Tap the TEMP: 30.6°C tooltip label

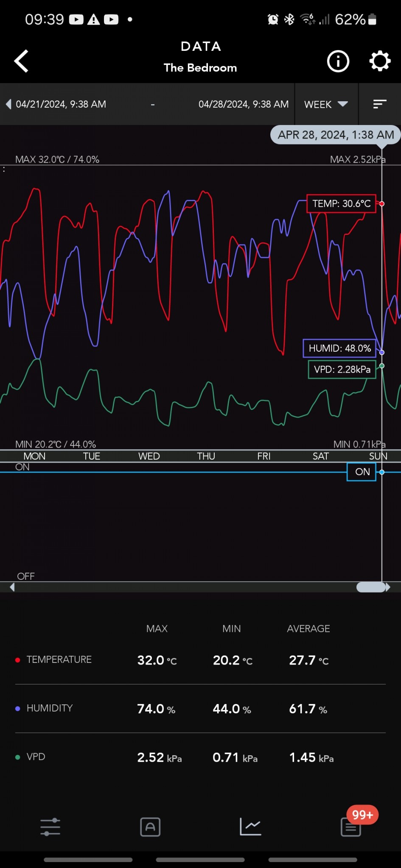pyautogui.click(x=341, y=204)
